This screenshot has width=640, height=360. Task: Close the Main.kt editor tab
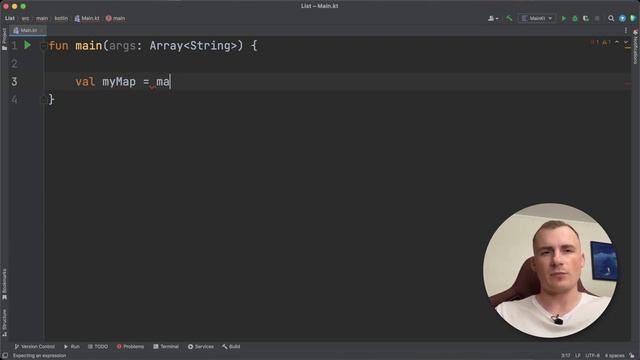coord(42,30)
